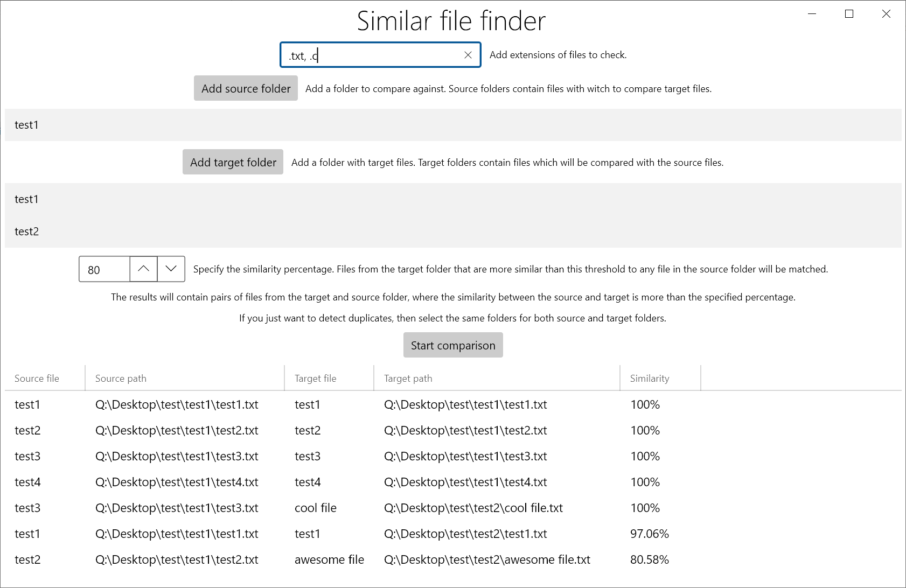
Task: Click the Source file column header
Action: (x=37, y=378)
